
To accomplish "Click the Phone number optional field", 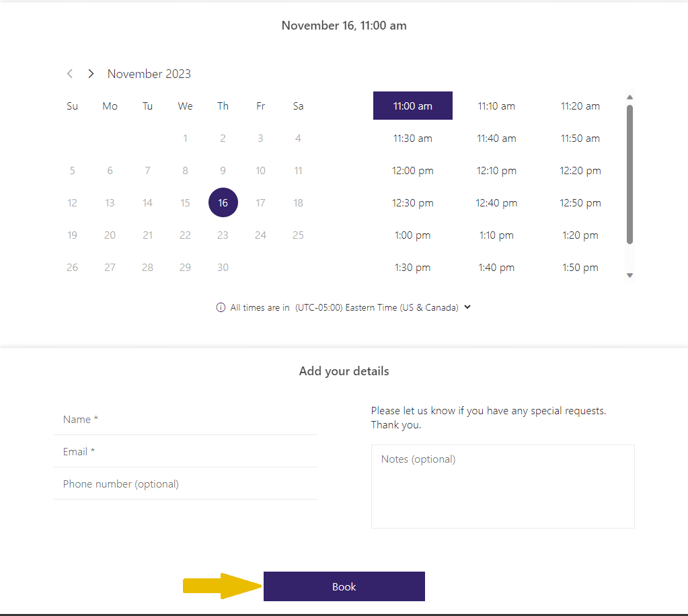I will click(x=186, y=484).
